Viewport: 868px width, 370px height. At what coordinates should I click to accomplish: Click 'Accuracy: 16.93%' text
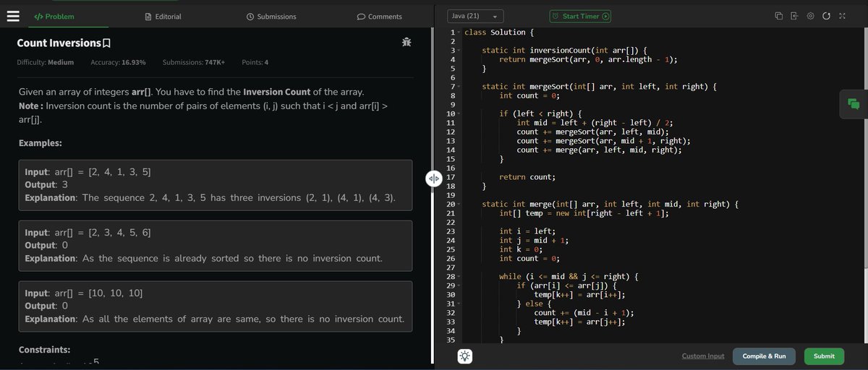pos(118,62)
